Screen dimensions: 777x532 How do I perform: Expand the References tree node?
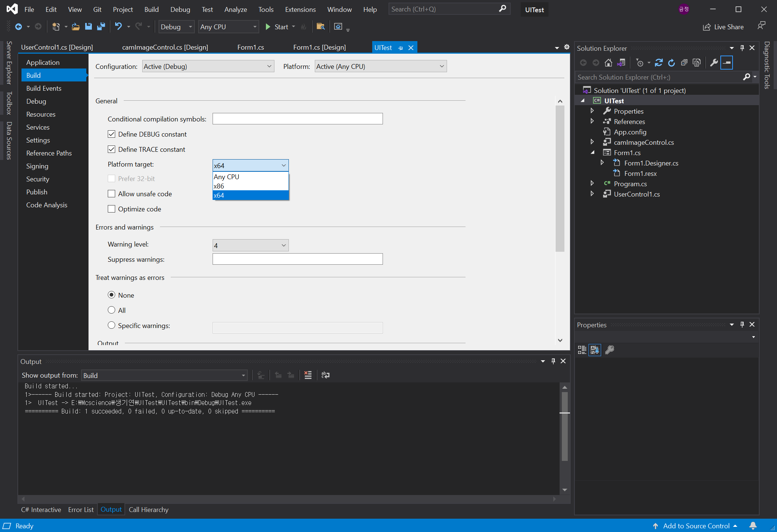pyautogui.click(x=592, y=121)
